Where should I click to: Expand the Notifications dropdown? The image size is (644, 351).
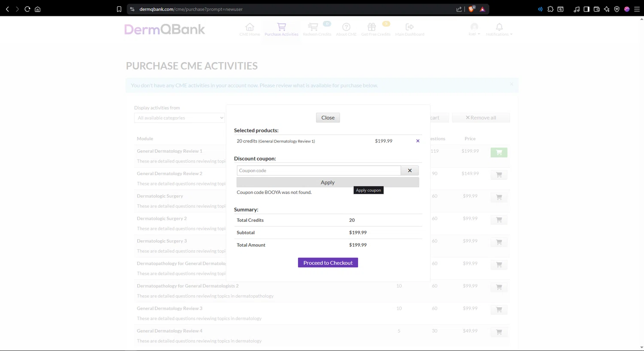pyautogui.click(x=499, y=29)
